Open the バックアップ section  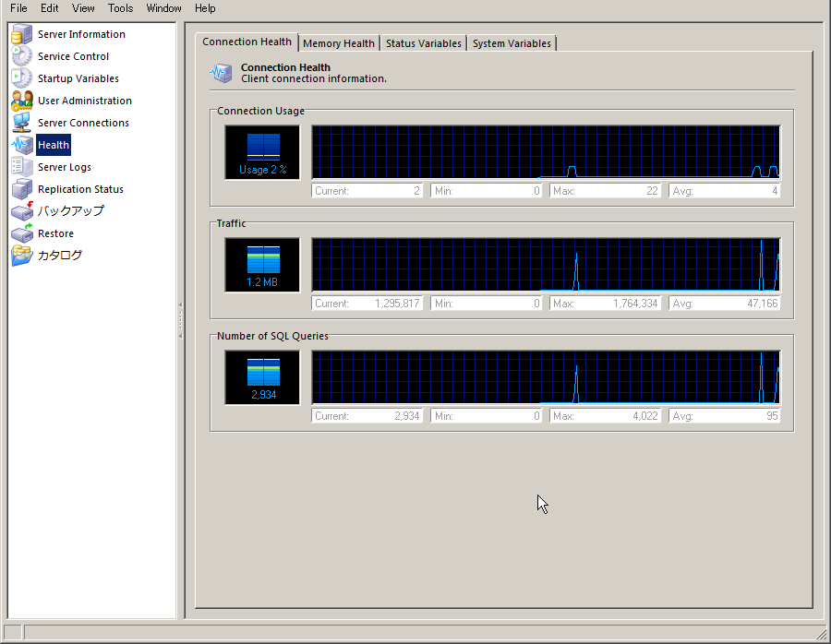(x=70, y=210)
